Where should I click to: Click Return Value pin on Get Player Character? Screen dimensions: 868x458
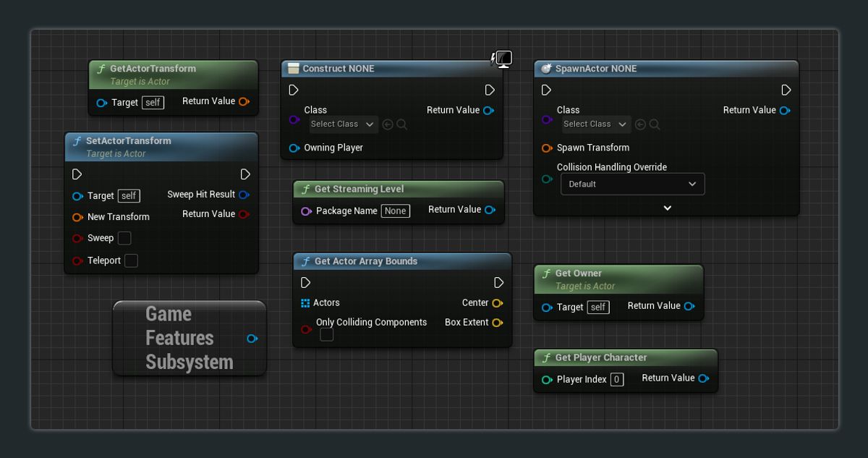tap(704, 378)
